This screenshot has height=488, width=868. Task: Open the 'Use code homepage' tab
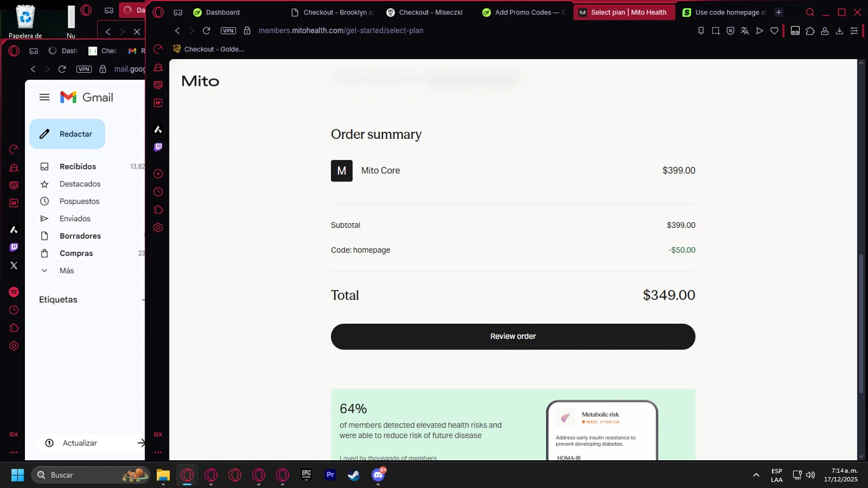pos(724,12)
